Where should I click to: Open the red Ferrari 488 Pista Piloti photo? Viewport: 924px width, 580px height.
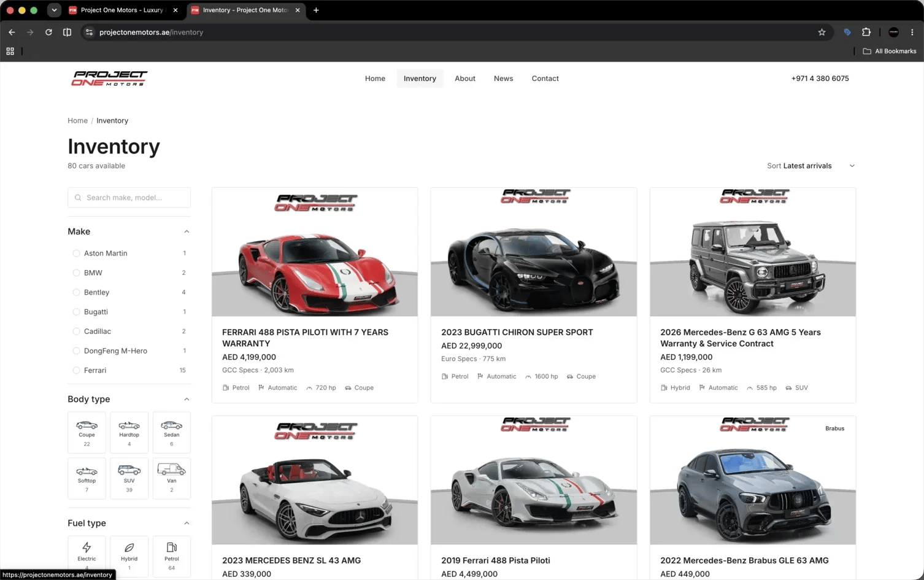pos(315,252)
